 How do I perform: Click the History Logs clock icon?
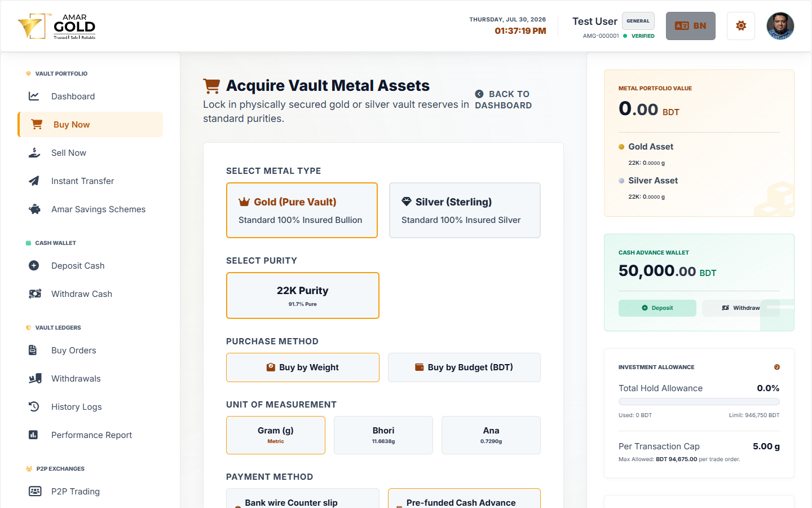point(34,406)
